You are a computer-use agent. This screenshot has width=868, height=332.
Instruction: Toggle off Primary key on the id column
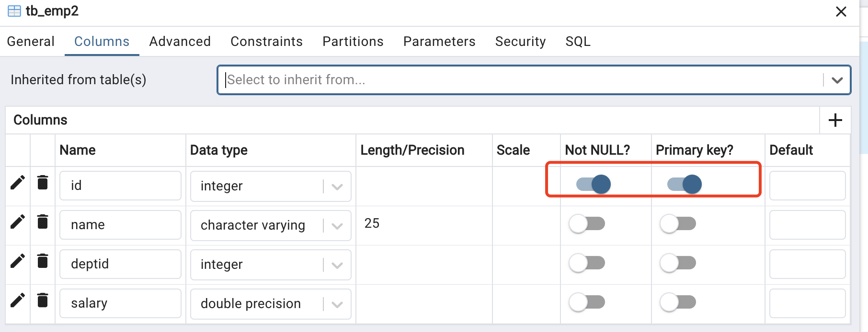click(684, 184)
